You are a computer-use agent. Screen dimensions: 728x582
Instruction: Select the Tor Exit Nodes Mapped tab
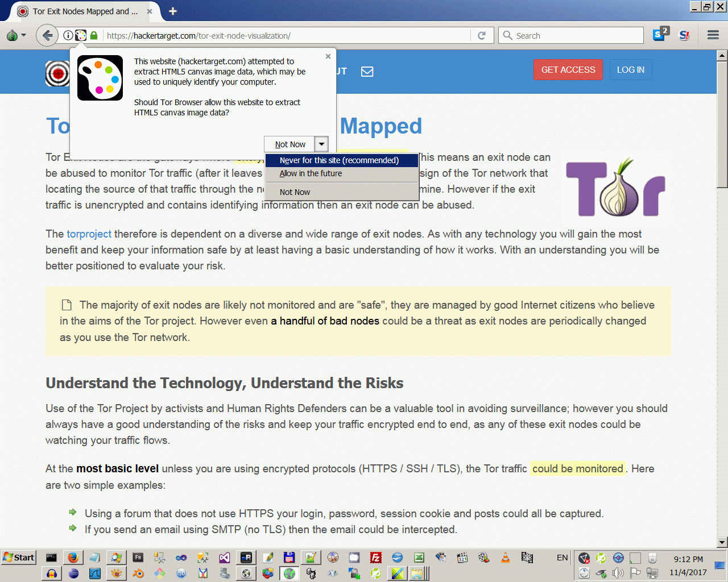point(85,11)
